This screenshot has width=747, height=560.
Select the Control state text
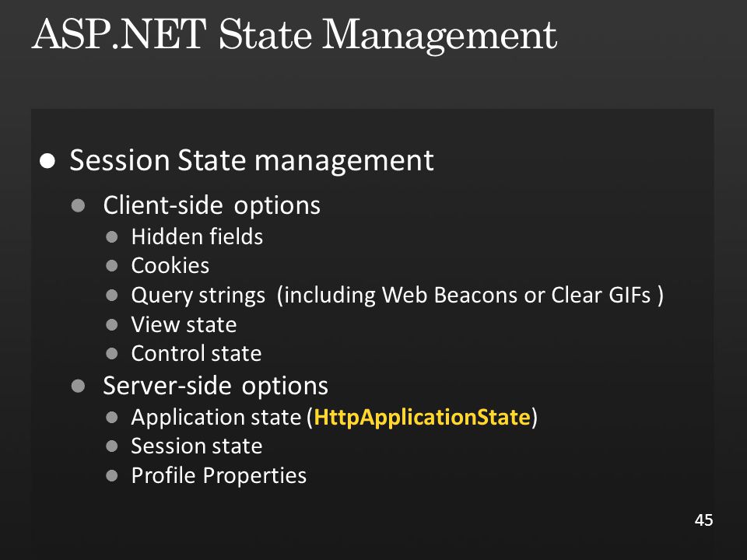[196, 353]
